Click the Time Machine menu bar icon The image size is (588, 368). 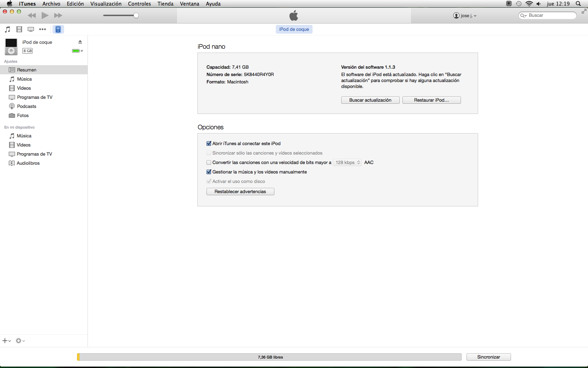(519, 4)
